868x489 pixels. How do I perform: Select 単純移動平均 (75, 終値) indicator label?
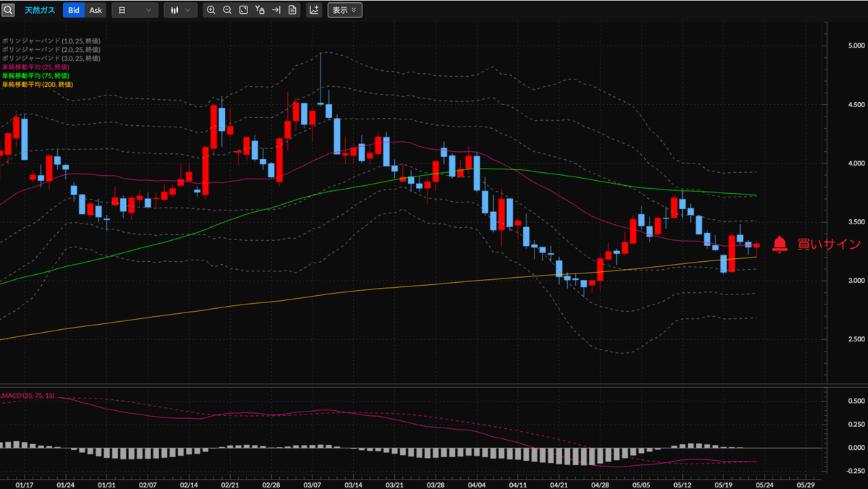tap(35, 75)
